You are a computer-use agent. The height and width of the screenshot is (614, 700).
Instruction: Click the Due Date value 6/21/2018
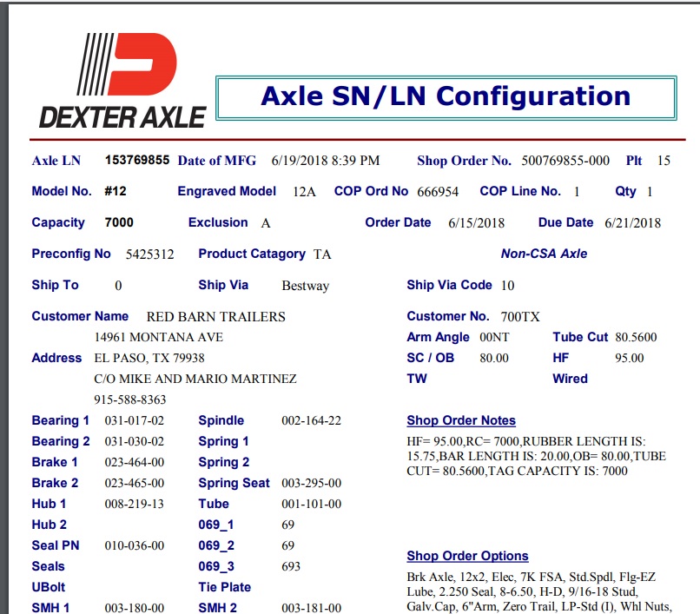pos(632,223)
